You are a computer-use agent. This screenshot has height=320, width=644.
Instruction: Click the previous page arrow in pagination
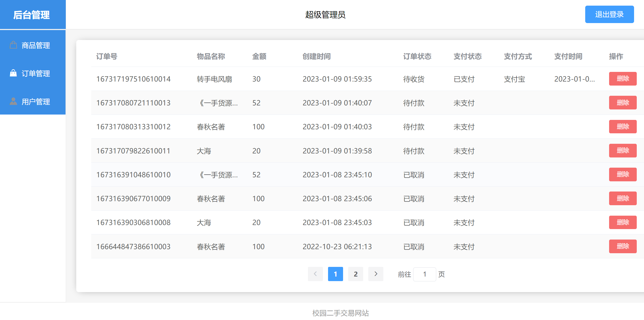[315, 274]
